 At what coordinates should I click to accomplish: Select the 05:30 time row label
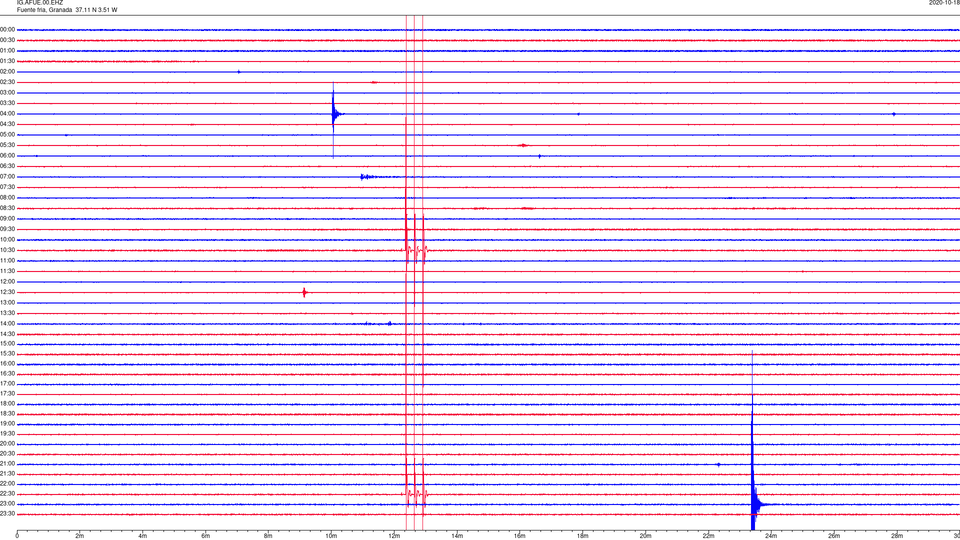click(7, 145)
